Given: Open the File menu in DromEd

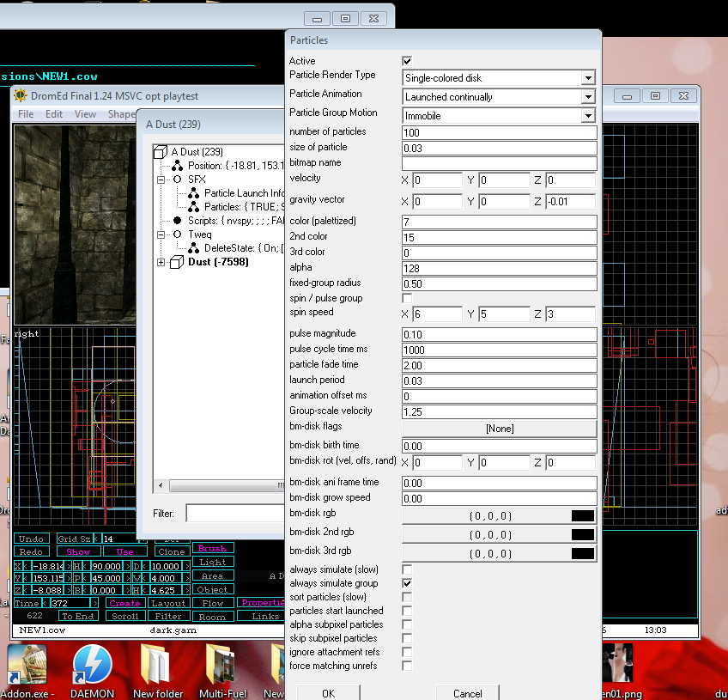Looking at the screenshot, I should click(26, 114).
